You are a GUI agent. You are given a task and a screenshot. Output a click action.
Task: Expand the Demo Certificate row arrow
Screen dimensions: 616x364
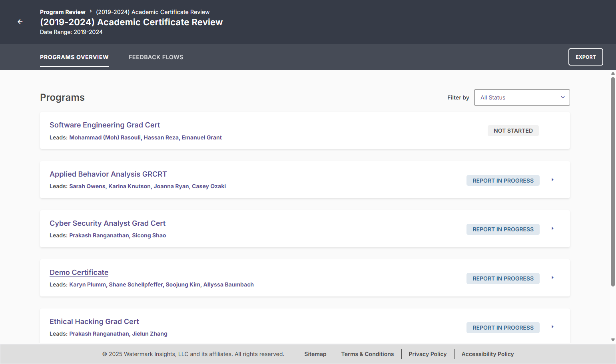[x=552, y=278]
